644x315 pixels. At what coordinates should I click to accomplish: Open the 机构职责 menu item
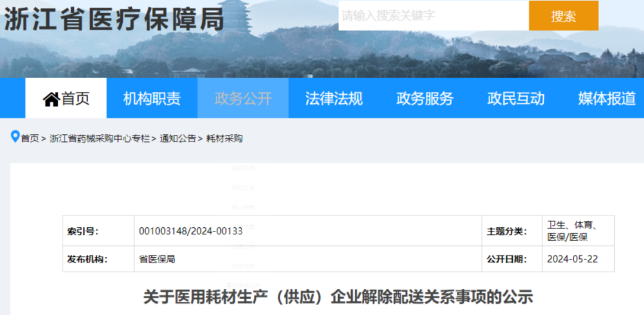[x=152, y=98]
